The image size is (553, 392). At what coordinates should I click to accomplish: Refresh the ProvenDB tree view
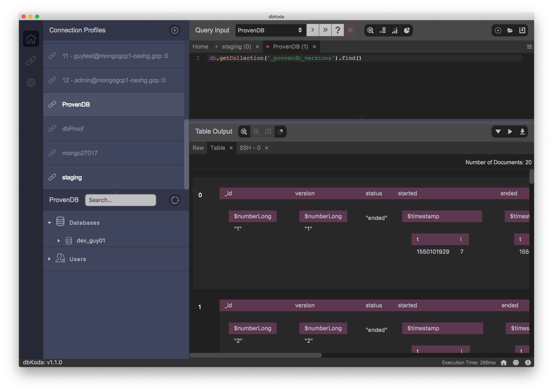[175, 200]
